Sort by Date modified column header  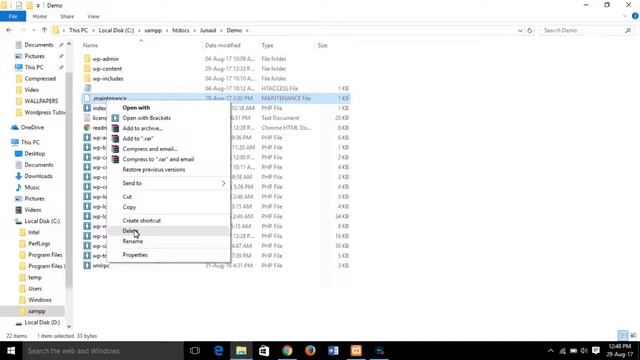pyautogui.click(x=222, y=45)
